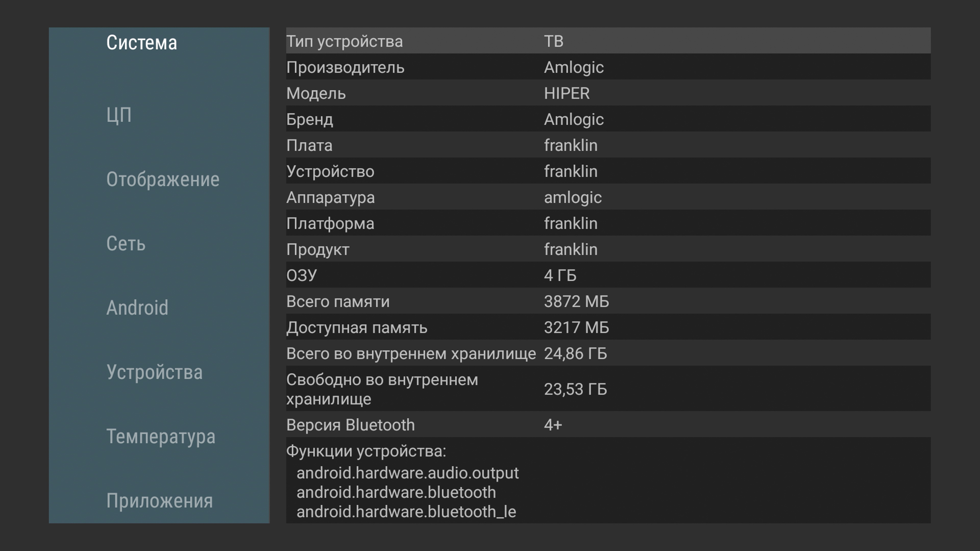
Task: Click the Версия Bluetooth row
Action: [x=608, y=424]
